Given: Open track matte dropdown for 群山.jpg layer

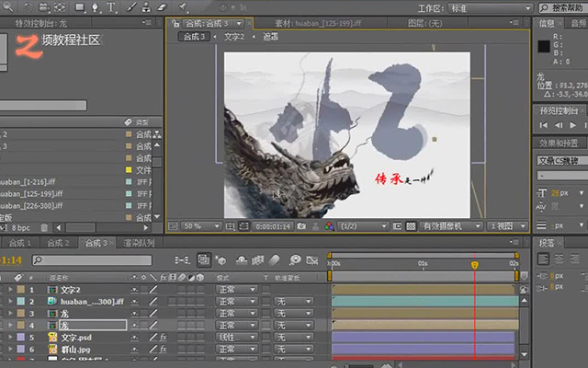Looking at the screenshot, I should [294, 350].
